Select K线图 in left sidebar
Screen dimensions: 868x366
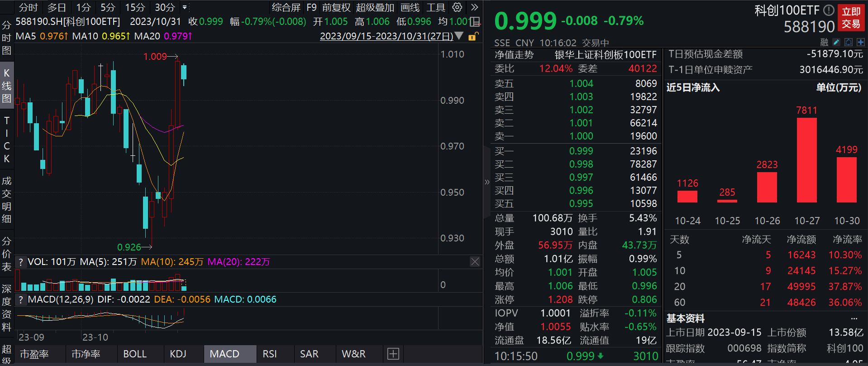pos(6,85)
